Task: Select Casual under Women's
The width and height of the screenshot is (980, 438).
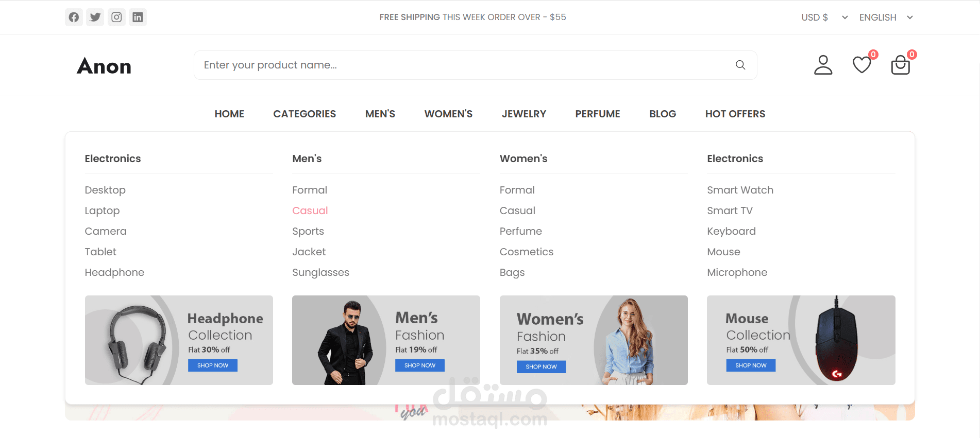Action: tap(517, 211)
